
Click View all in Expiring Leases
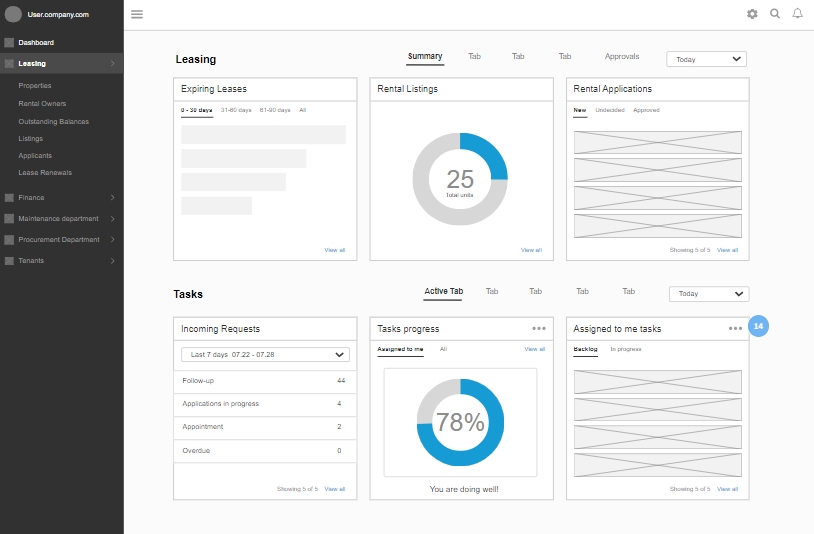click(x=335, y=250)
